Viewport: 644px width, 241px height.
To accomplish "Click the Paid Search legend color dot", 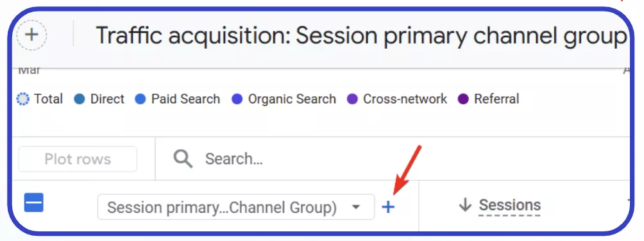I will pyautogui.click(x=140, y=99).
